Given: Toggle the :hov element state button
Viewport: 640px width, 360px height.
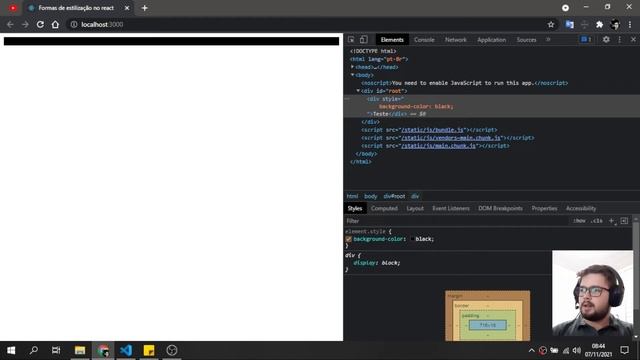Looking at the screenshot, I should pyautogui.click(x=579, y=221).
